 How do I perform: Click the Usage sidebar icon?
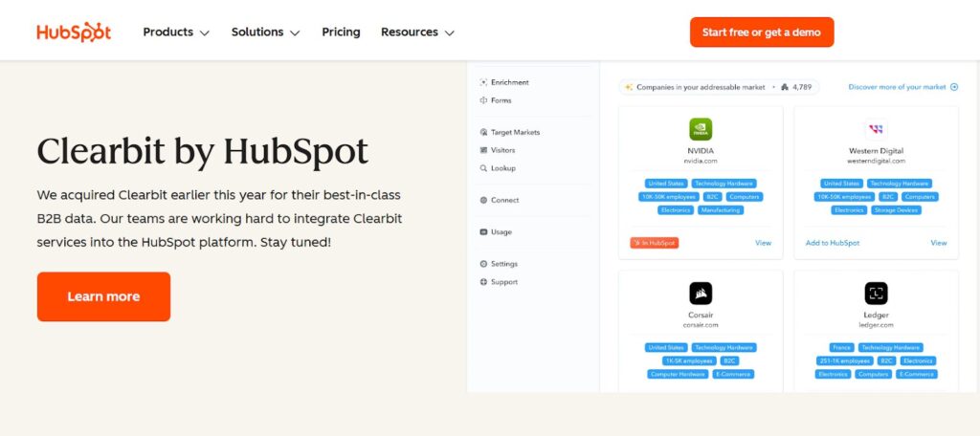pyautogui.click(x=483, y=232)
